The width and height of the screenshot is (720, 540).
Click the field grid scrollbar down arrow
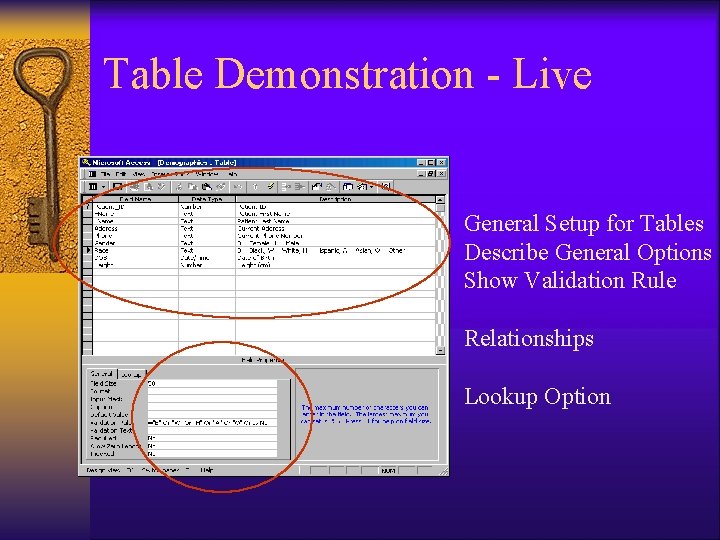[x=440, y=350]
